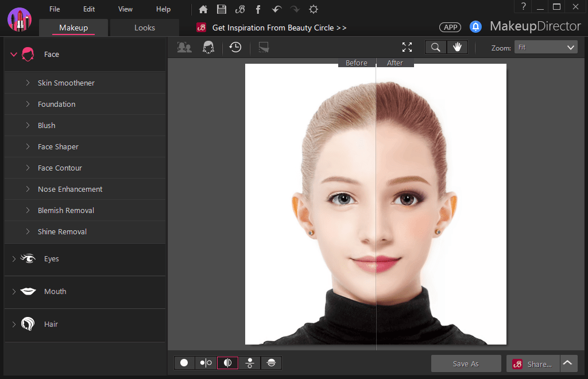The width and height of the screenshot is (588, 379).
Task: Click the Save As button
Action: [466, 363]
